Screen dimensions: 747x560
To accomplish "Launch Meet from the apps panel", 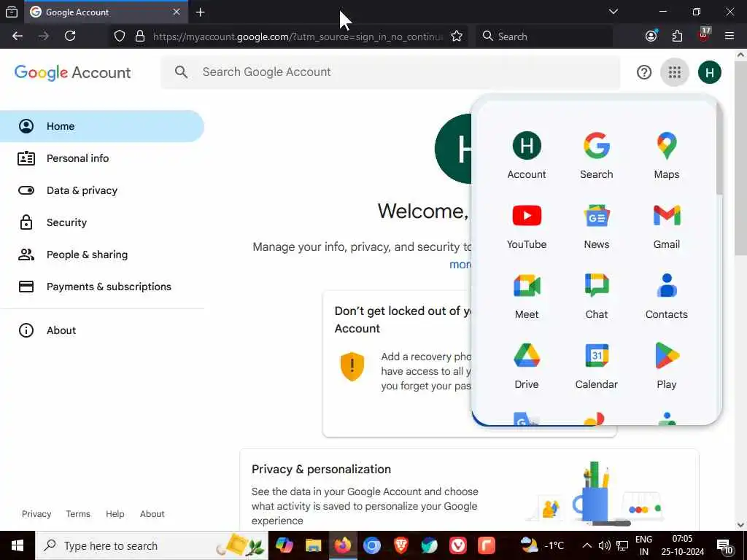I will click(527, 296).
